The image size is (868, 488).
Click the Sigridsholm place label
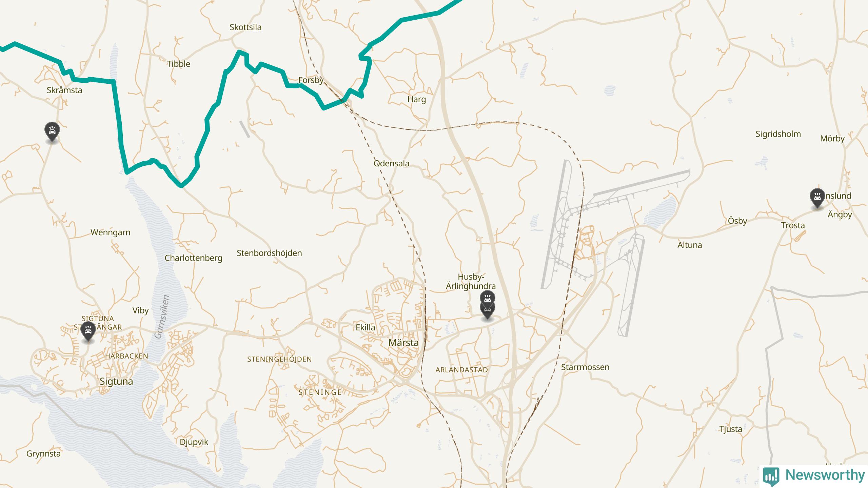pos(778,134)
